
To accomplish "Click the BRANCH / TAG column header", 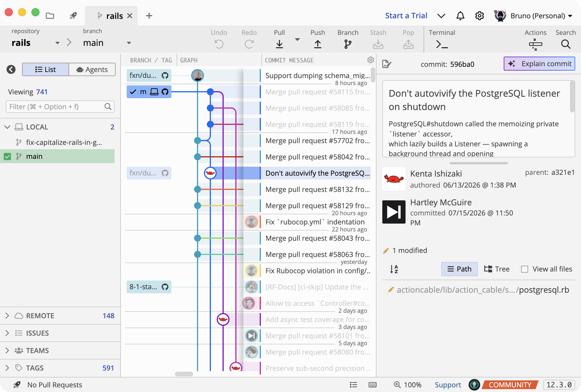I will point(151,60).
